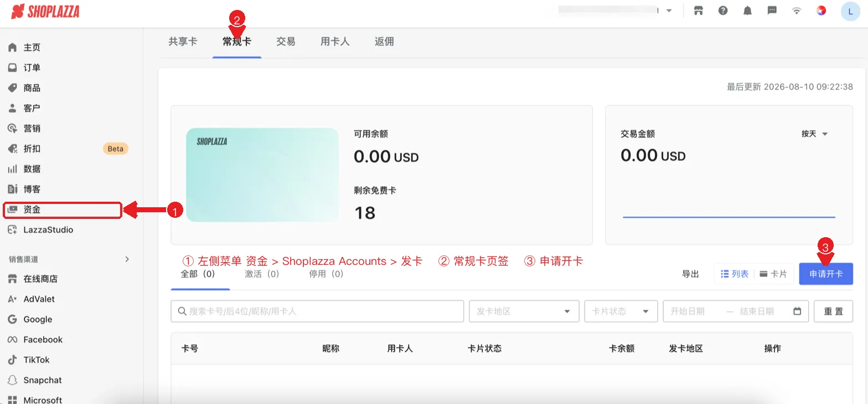Switch to the 交易 tab
Viewport: 868px width, 404px height.
click(x=286, y=42)
